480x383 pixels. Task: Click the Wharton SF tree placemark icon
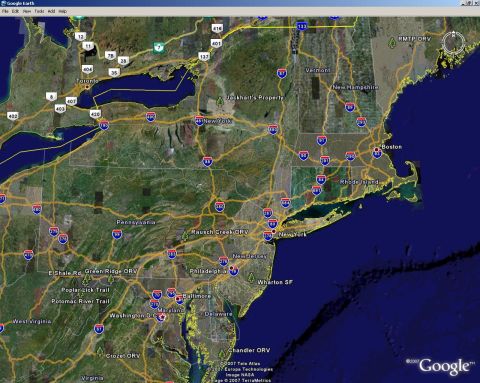(x=251, y=277)
